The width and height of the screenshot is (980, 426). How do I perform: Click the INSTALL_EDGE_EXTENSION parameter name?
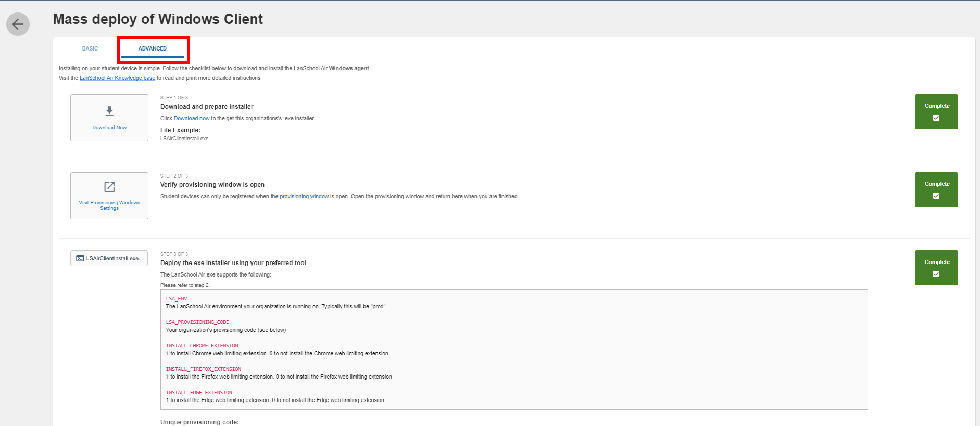(x=199, y=393)
